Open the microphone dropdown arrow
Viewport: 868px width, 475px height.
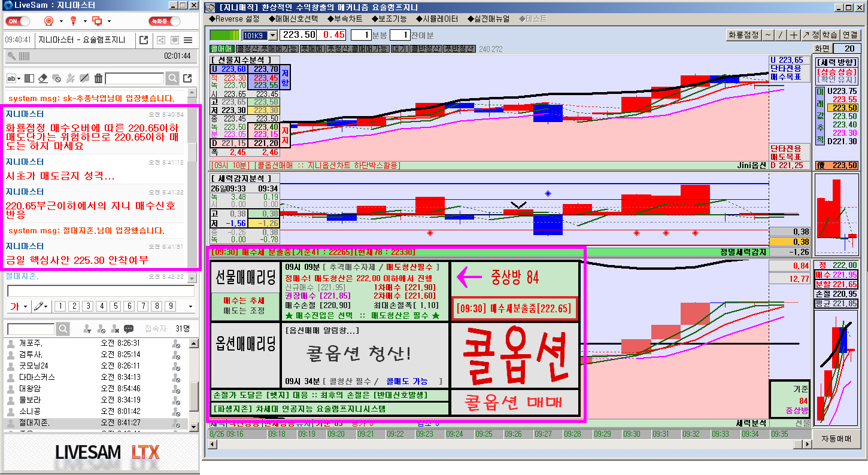coord(85,22)
